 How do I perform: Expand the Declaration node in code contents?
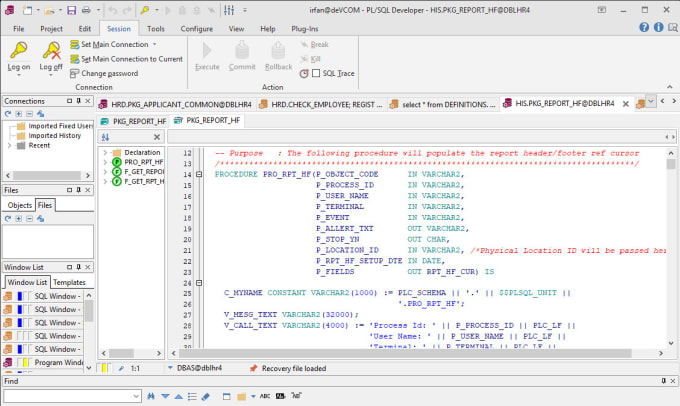click(x=105, y=152)
